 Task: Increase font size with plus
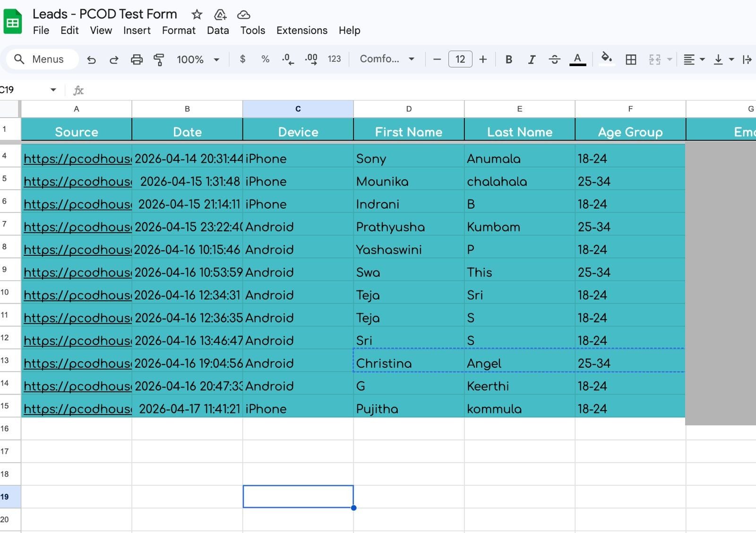(x=483, y=59)
